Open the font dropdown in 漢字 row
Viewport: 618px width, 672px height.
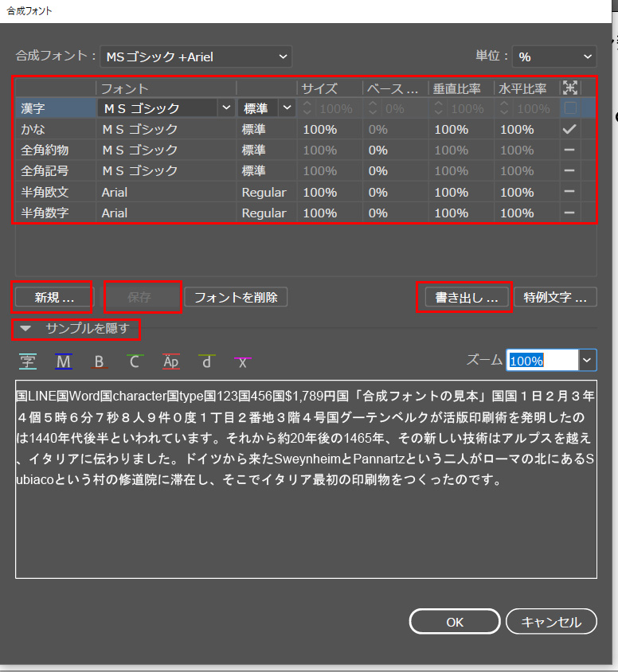point(226,108)
